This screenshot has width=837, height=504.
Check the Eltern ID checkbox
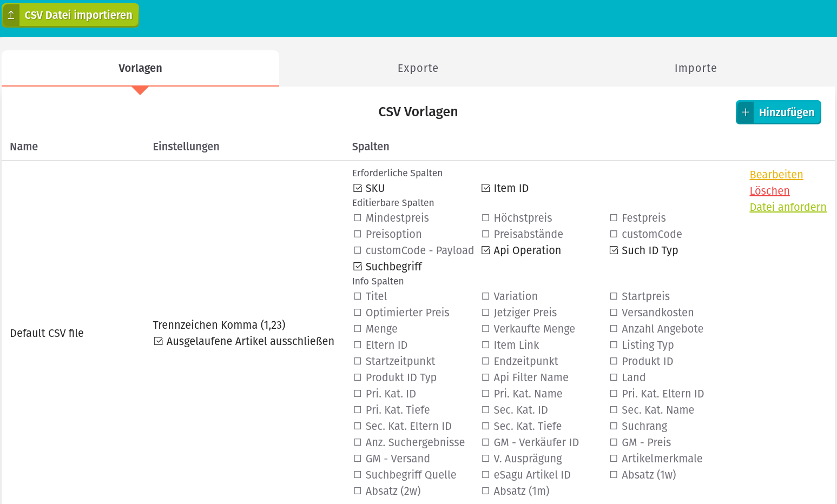[358, 345]
